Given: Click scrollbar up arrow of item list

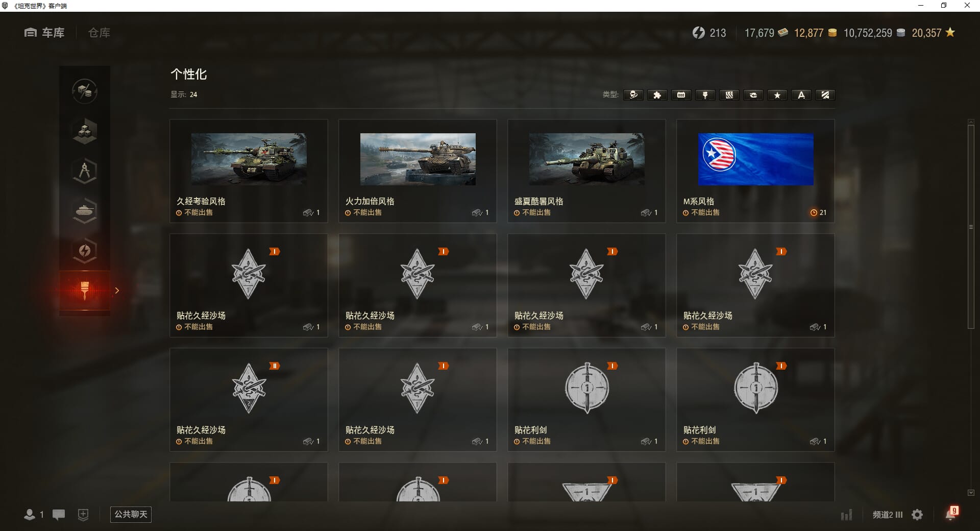Looking at the screenshot, I should (971, 122).
